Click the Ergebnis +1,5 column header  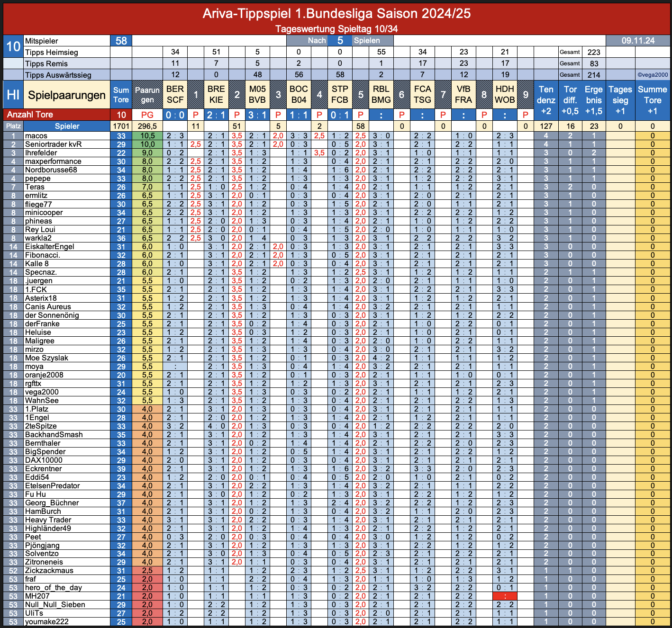tap(594, 100)
